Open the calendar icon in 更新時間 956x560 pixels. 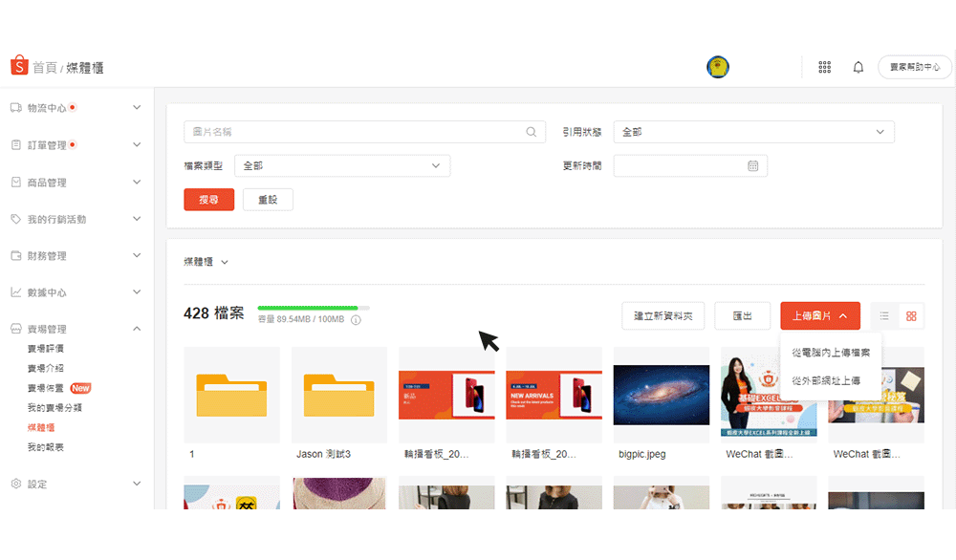point(752,165)
